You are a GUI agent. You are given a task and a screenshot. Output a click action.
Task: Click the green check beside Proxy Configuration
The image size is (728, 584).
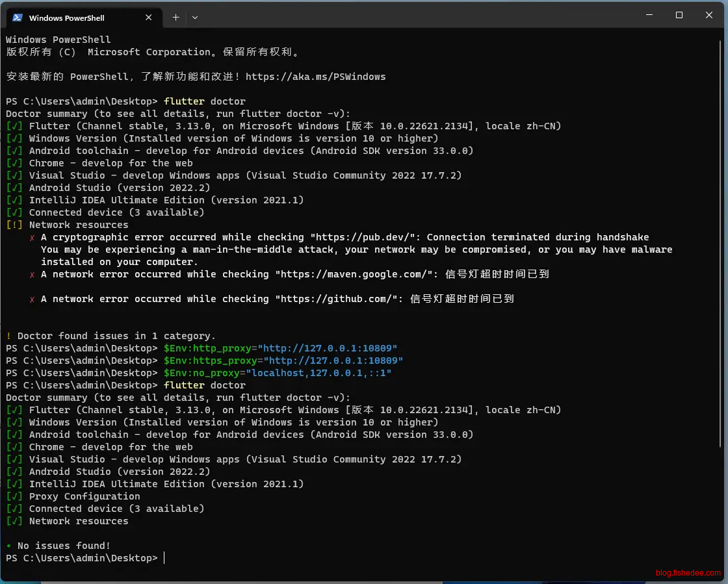click(14, 496)
